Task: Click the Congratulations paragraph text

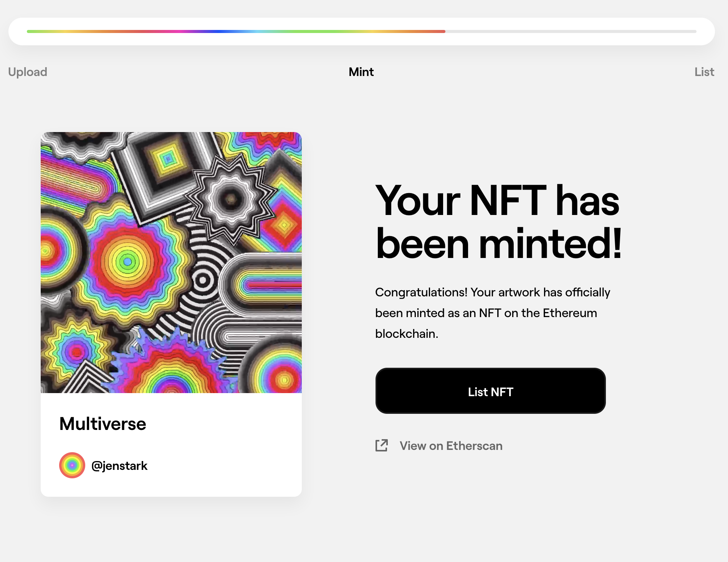Action: click(x=493, y=313)
